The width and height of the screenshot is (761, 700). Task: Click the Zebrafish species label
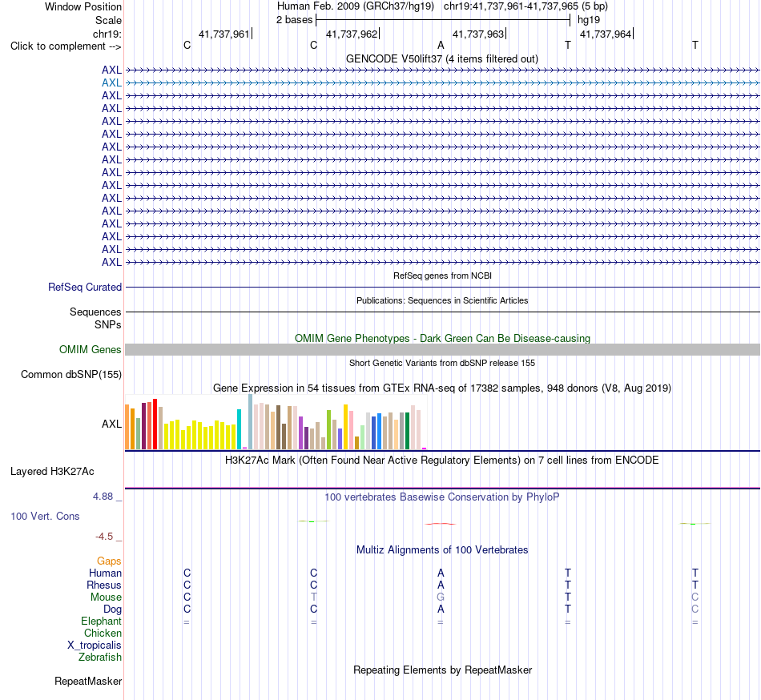100,658
